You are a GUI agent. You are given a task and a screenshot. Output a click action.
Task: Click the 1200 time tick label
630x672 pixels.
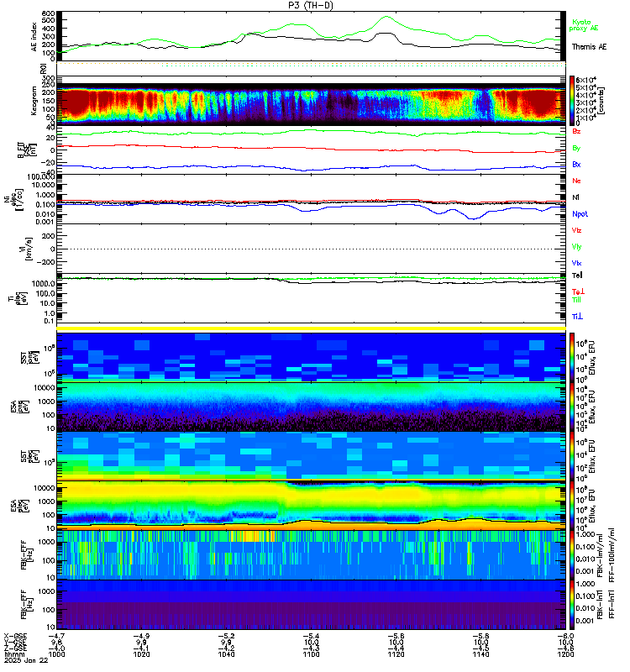(565, 655)
